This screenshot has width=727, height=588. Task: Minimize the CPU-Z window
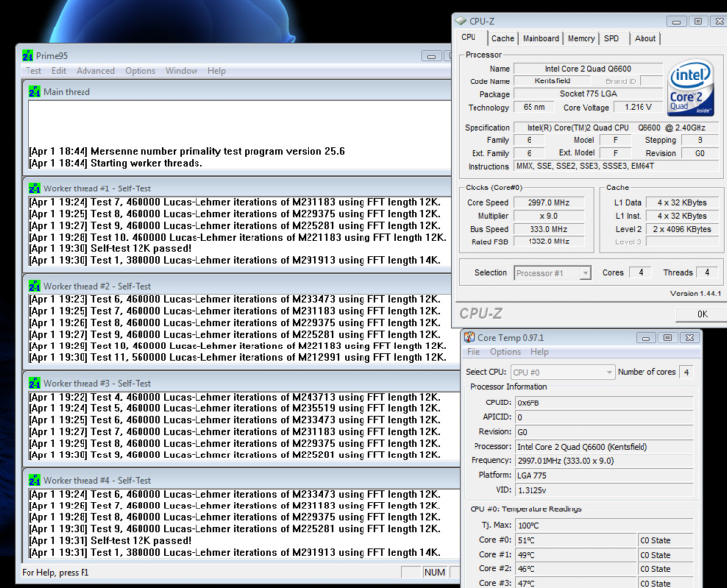coord(676,22)
